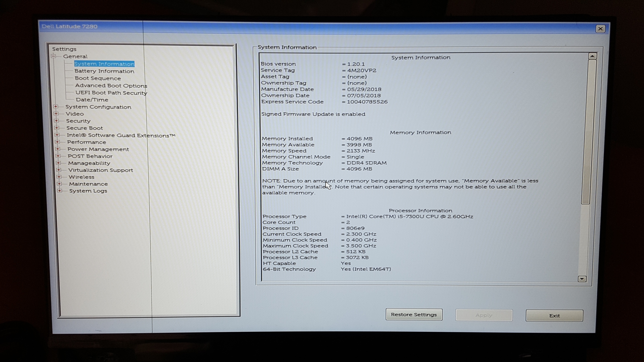The width and height of the screenshot is (644, 362).
Task: Expand the Wireless settings node
Action: pyautogui.click(x=59, y=177)
